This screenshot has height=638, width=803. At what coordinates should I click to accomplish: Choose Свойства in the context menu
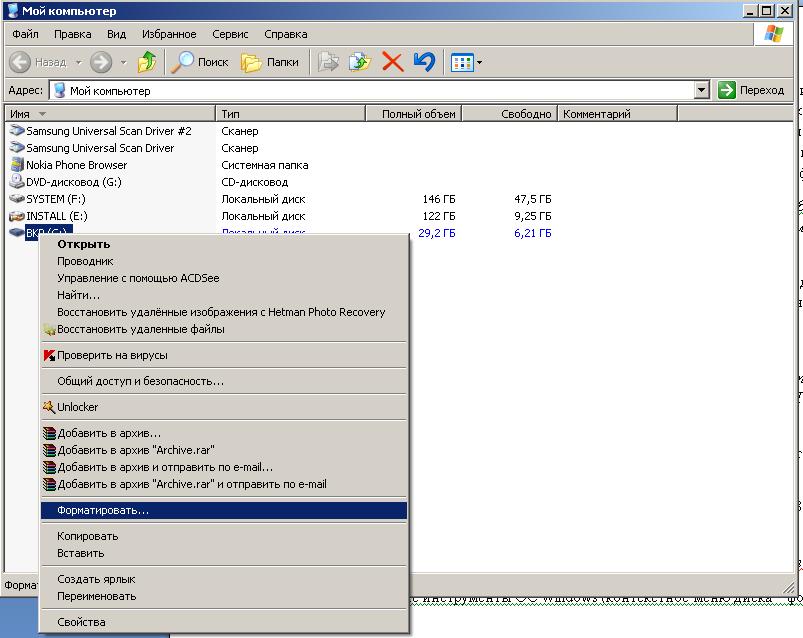pyautogui.click(x=81, y=622)
